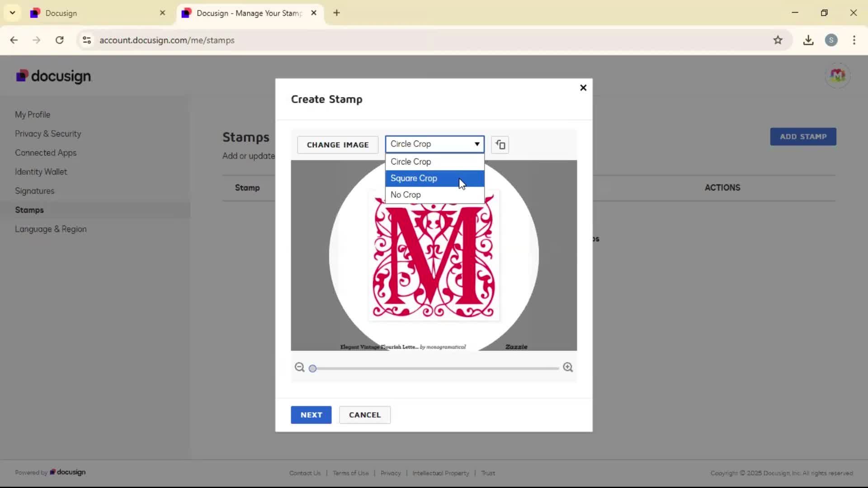This screenshot has height=488, width=868.
Task: Open Chrome profile S icon
Action: click(831, 40)
